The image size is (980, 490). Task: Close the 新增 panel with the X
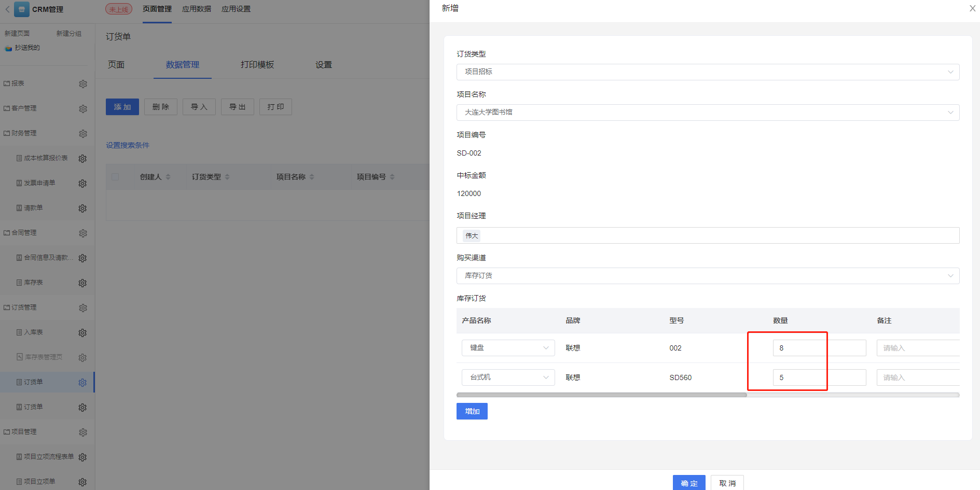(x=972, y=8)
